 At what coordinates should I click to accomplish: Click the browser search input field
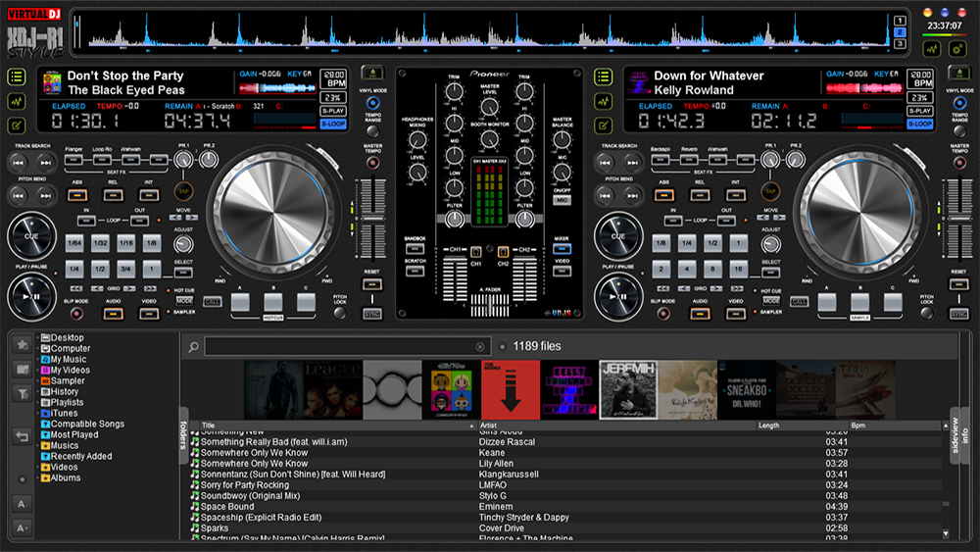pyautogui.click(x=347, y=346)
